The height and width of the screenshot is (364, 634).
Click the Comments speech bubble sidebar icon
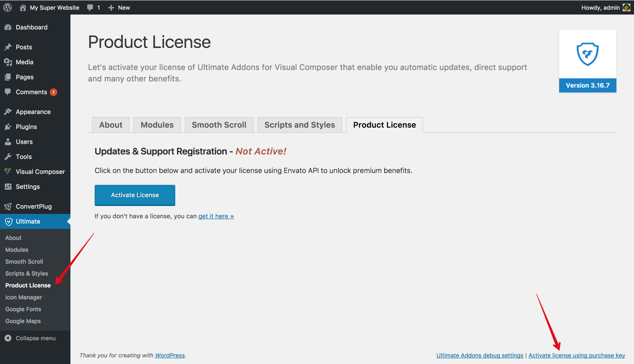(8, 92)
